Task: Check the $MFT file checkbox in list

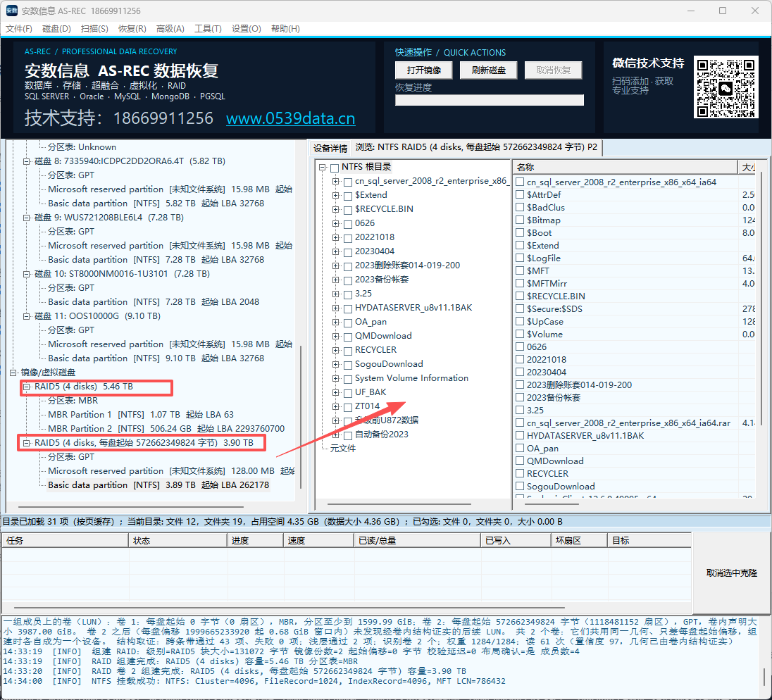Action: pyautogui.click(x=519, y=270)
